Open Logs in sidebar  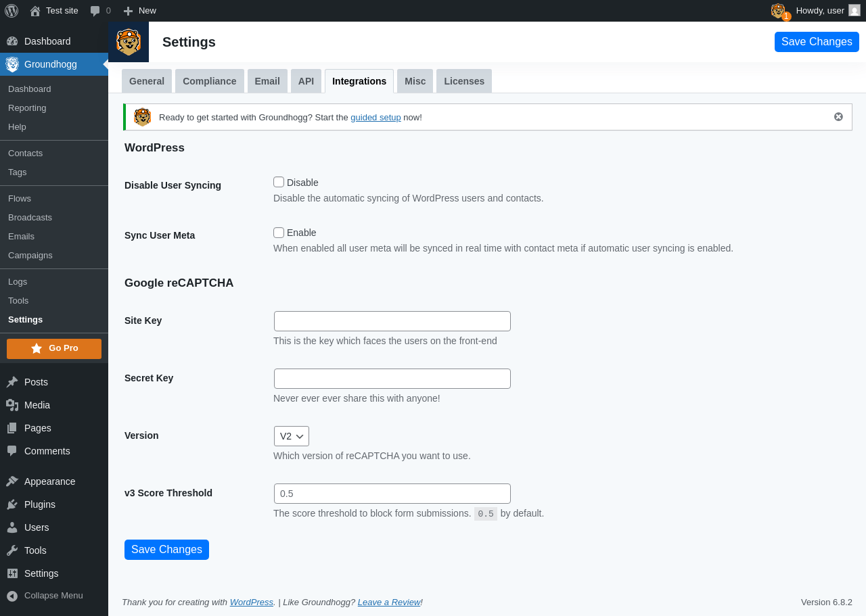(x=54, y=282)
